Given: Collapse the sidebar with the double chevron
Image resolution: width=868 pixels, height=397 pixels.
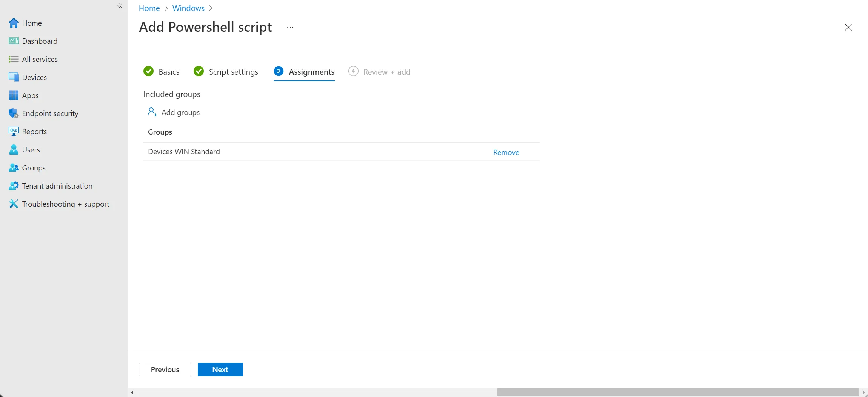Looking at the screenshot, I should pyautogui.click(x=120, y=6).
